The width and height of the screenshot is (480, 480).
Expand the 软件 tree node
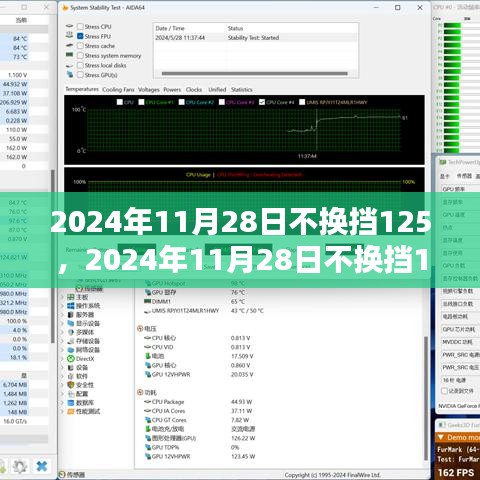pos(62,376)
